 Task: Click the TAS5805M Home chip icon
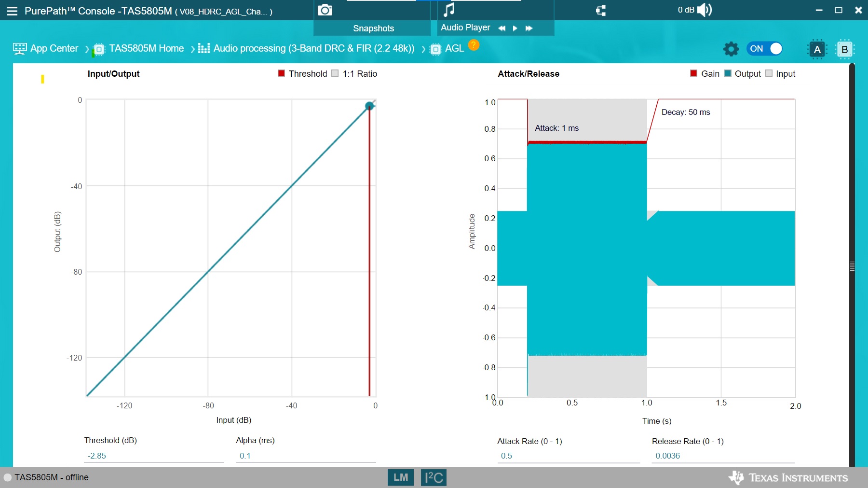[99, 49]
